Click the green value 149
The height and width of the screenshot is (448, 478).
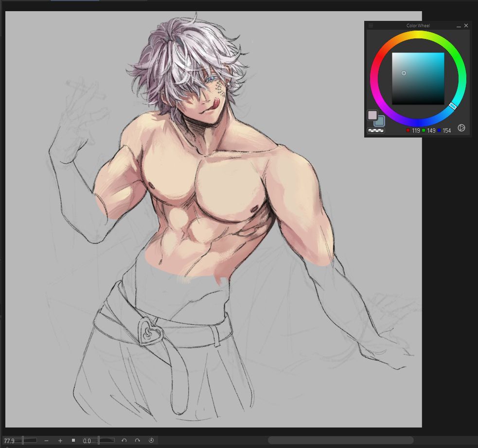point(431,131)
